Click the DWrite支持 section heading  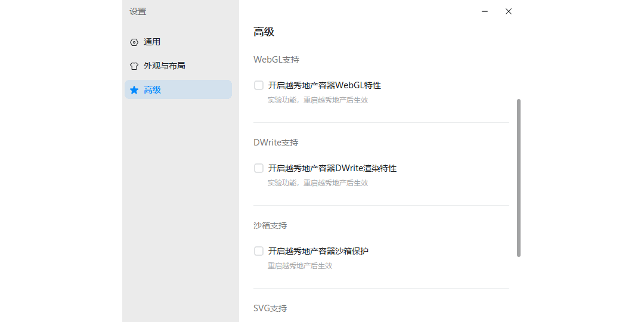pyautogui.click(x=275, y=143)
